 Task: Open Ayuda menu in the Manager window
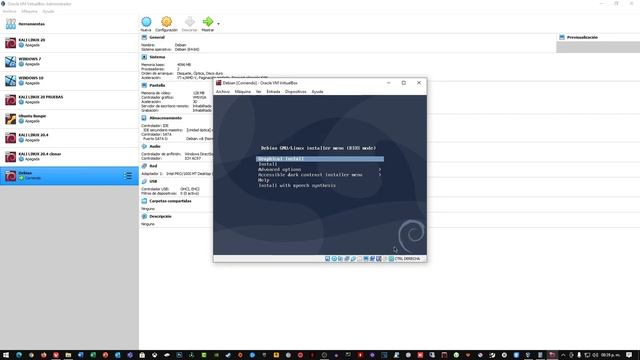pos(48,11)
